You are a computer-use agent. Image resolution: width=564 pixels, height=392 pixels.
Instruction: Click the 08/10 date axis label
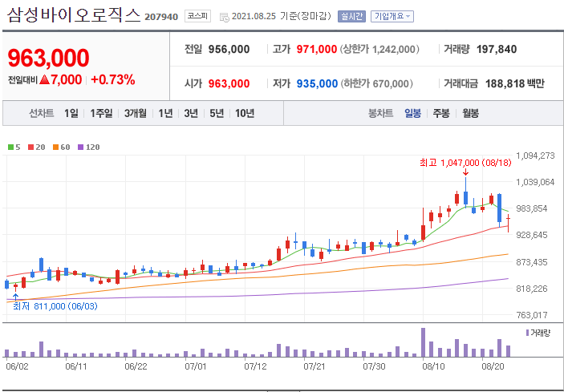[433, 367]
